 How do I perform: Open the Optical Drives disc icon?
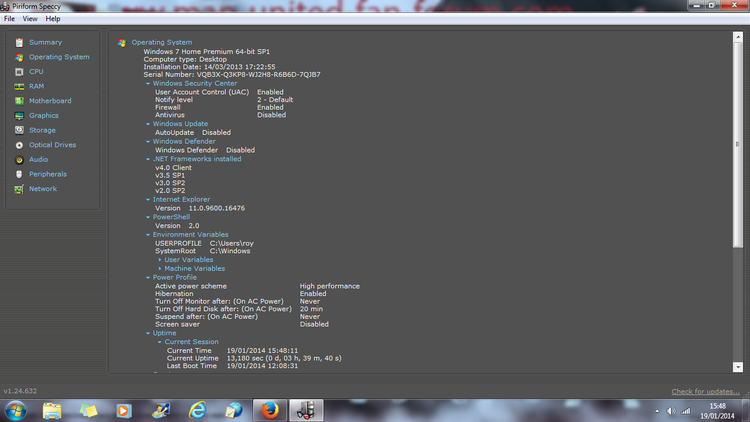[18, 145]
